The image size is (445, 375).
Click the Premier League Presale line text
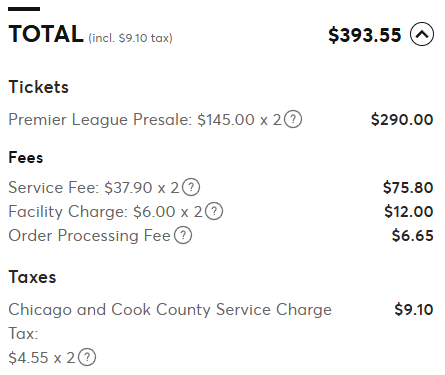click(145, 120)
